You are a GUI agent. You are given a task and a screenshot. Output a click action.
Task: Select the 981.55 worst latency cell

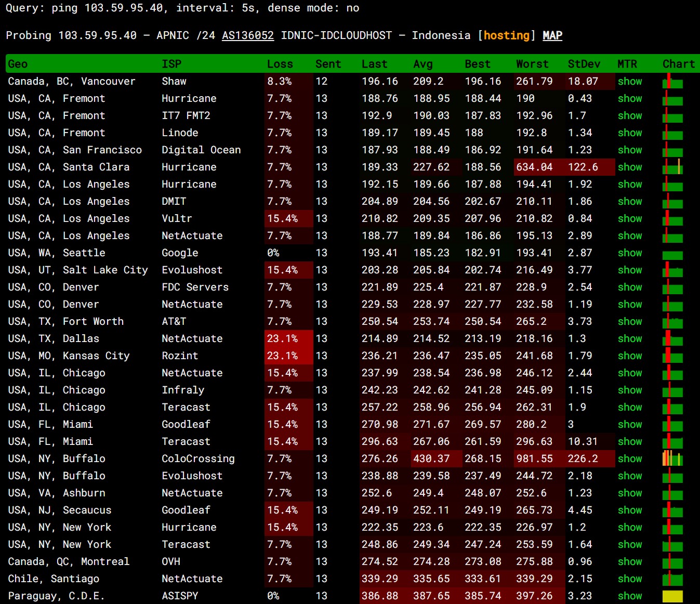point(539,458)
